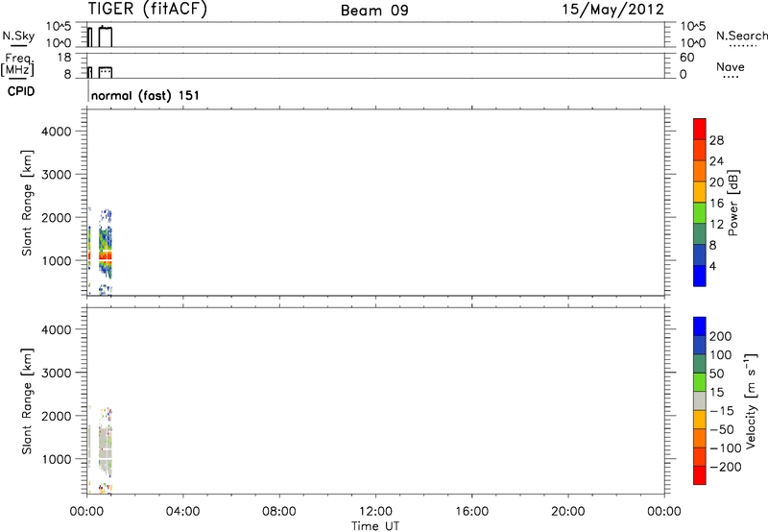Click the Velocity [m s-1] colorbar title
Image resolution: width=768 pixels, height=532 pixels.
pos(751,400)
